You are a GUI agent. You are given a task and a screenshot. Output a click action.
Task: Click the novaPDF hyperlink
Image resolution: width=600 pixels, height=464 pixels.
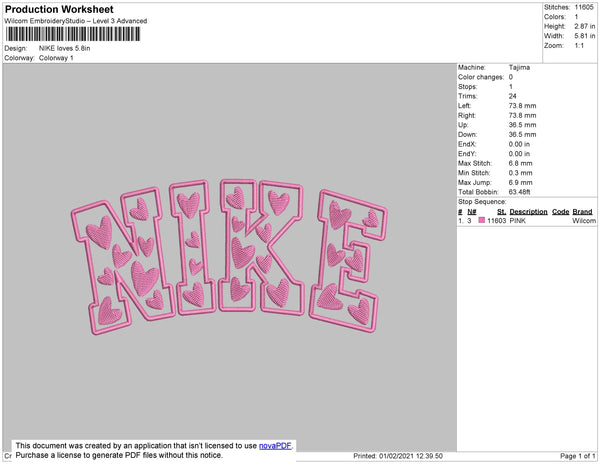click(x=275, y=446)
